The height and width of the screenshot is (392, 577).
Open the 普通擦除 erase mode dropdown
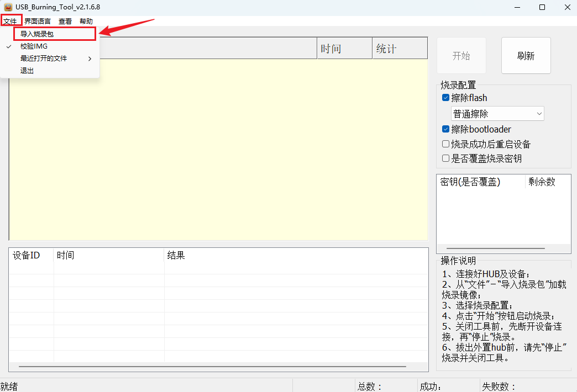click(497, 114)
